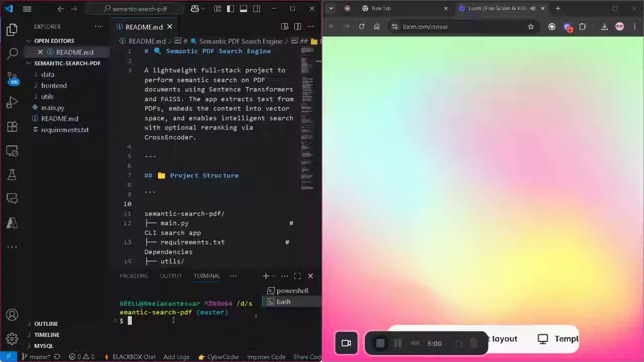The width and height of the screenshot is (644, 362).
Task: Open a new Chrome tab
Action: 558,9
